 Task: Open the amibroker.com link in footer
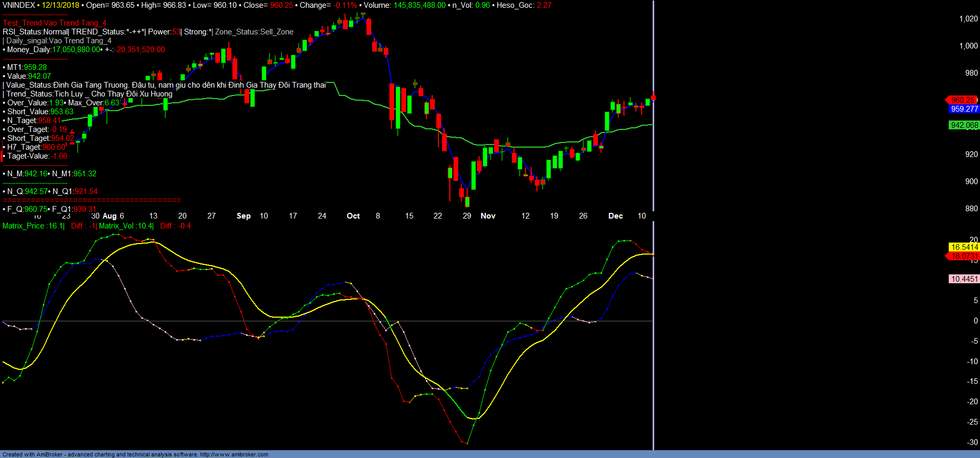(234, 454)
